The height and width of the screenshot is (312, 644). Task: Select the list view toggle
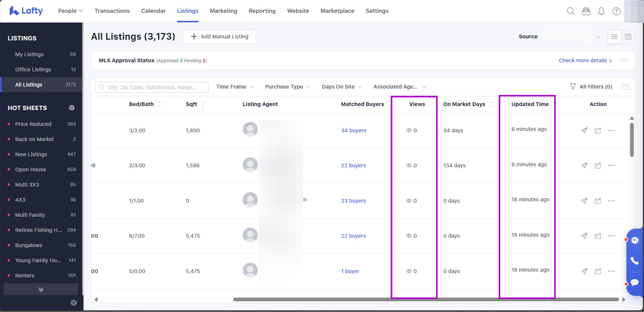tap(614, 37)
